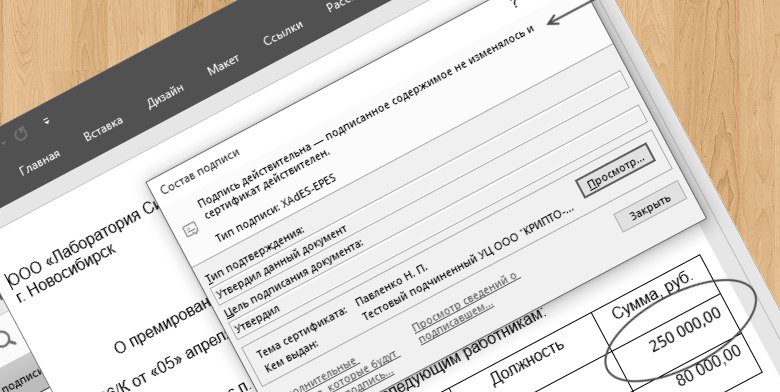The width and height of the screenshot is (780, 392).
Task: Click the Состав подписи dialog title
Action: click(x=199, y=171)
